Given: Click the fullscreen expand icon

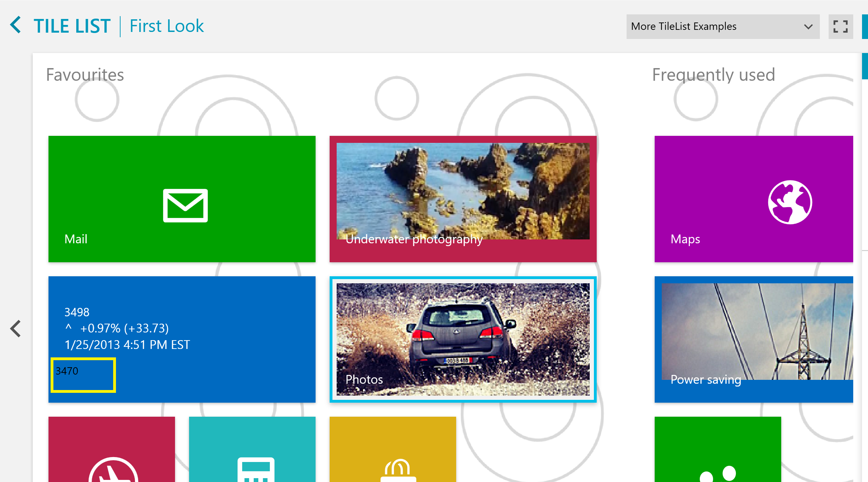Looking at the screenshot, I should tap(840, 27).
